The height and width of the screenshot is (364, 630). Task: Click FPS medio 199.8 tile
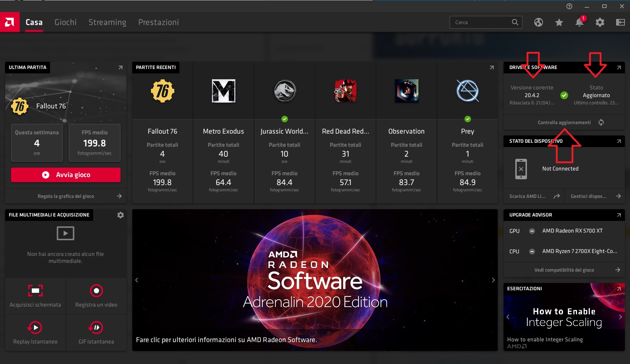[x=95, y=143]
